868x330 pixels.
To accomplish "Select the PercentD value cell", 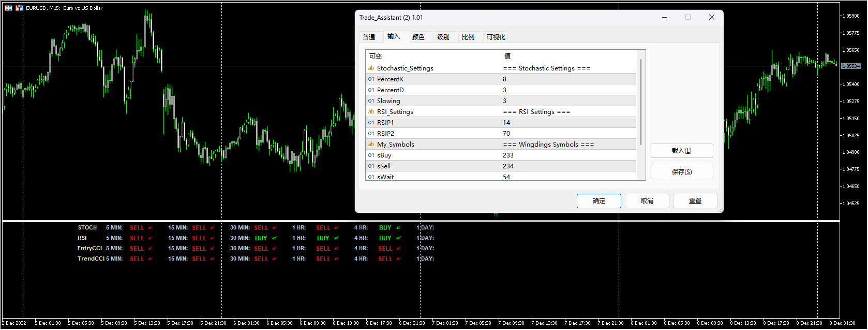I will coord(568,90).
